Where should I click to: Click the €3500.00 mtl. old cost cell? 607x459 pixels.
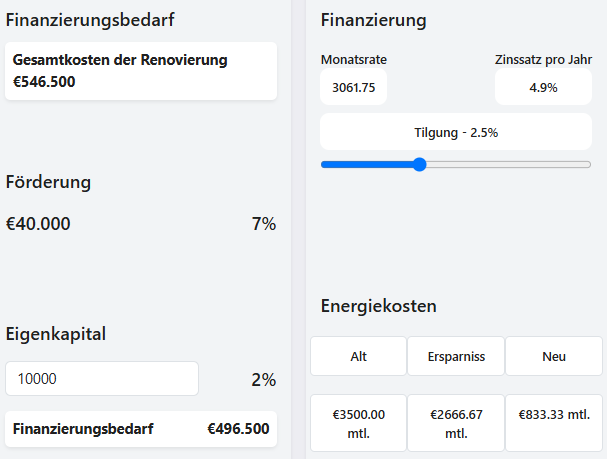click(x=358, y=423)
